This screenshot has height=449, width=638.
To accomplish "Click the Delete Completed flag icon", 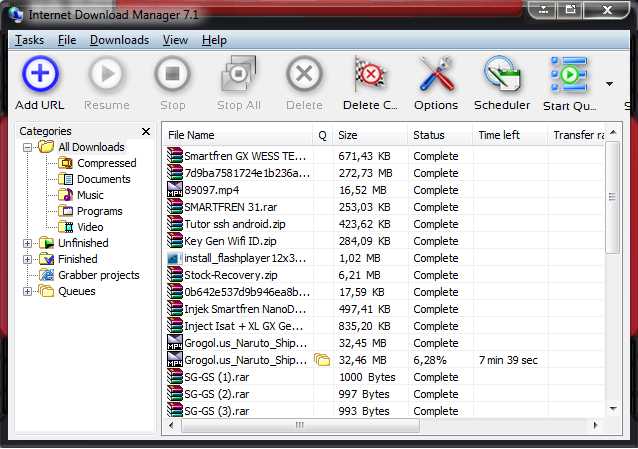I will (369, 74).
